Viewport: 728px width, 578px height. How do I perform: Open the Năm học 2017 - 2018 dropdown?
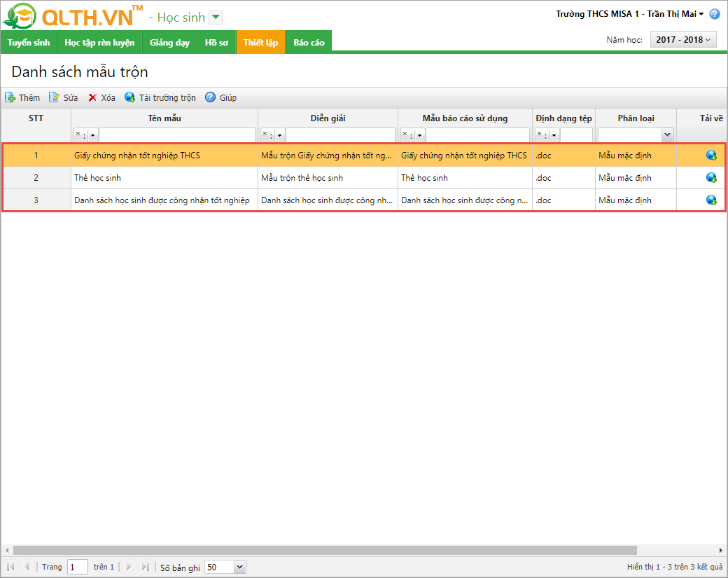[683, 39]
